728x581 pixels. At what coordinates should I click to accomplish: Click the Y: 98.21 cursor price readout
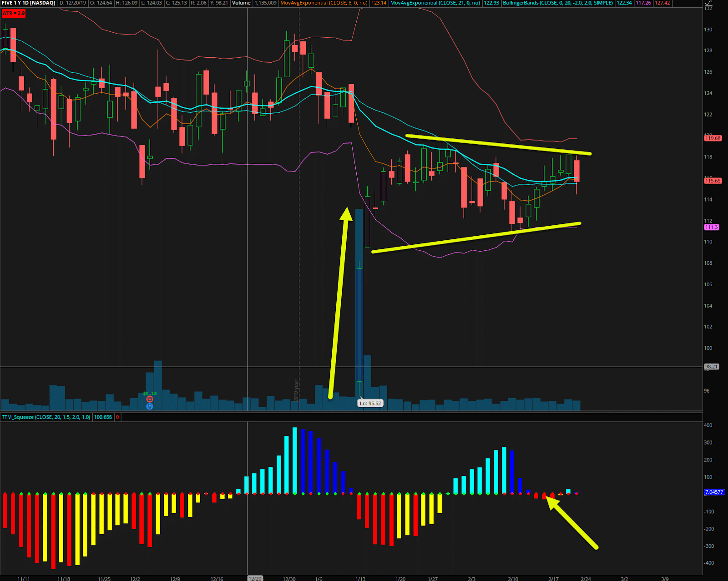click(x=219, y=3)
